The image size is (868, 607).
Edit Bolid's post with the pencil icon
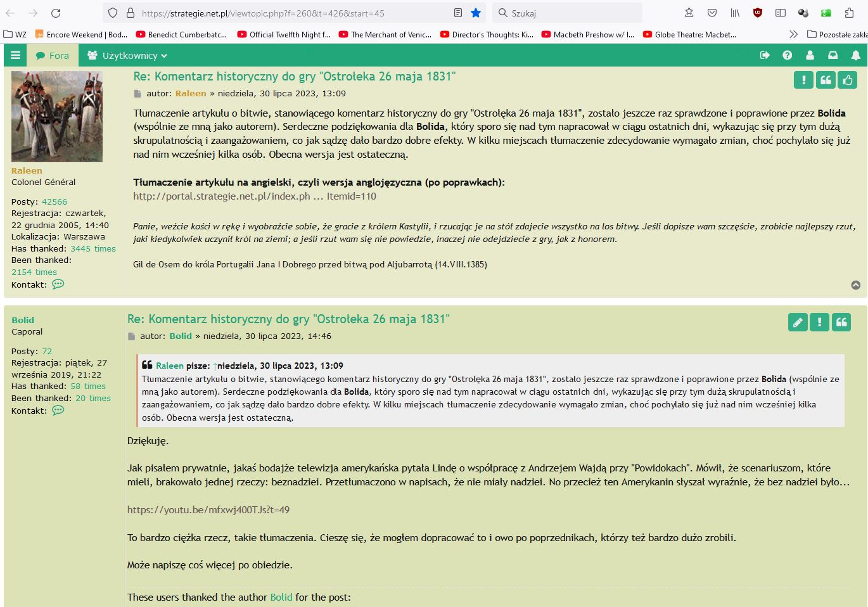coord(798,323)
